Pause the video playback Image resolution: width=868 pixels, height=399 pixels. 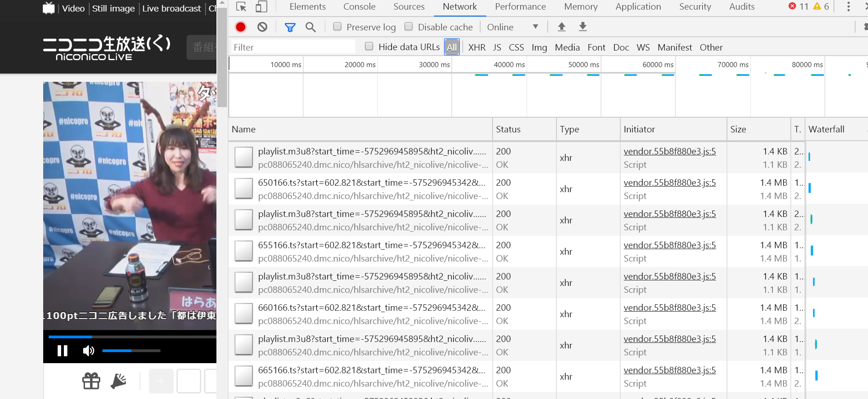(x=62, y=351)
